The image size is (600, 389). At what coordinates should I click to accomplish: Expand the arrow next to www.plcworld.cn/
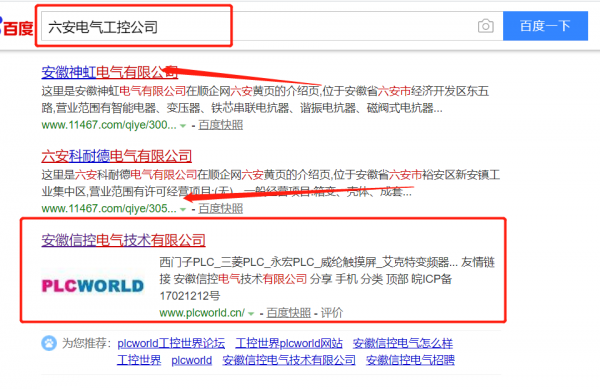coord(251,313)
